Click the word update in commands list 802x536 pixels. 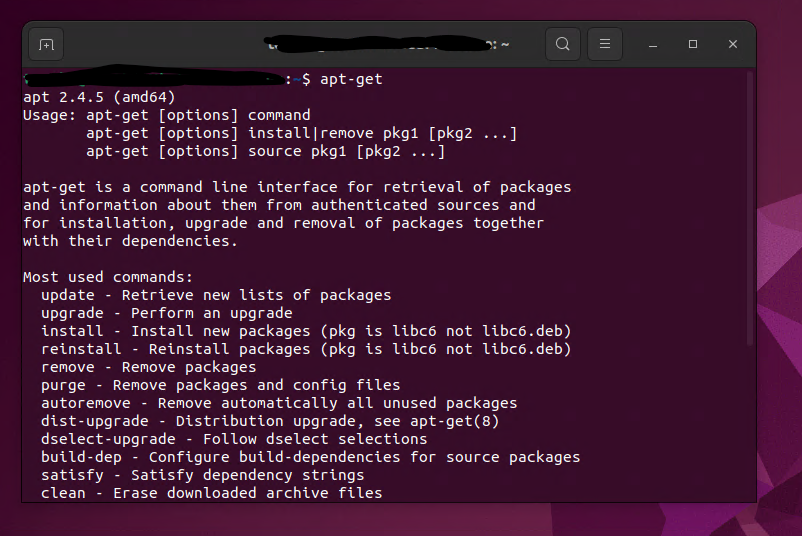pos(68,295)
